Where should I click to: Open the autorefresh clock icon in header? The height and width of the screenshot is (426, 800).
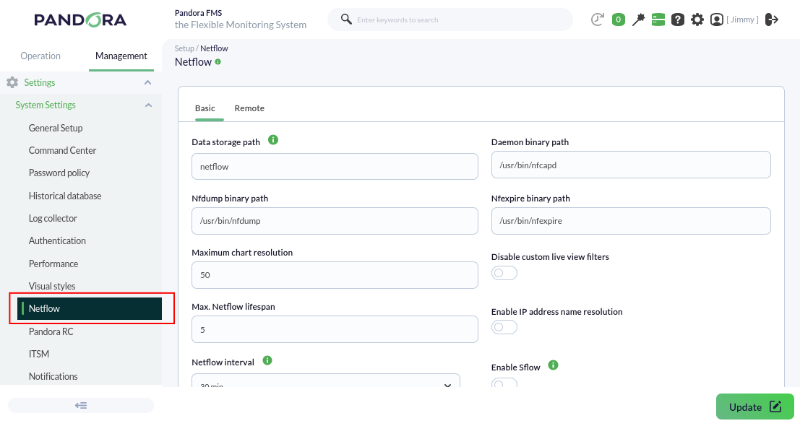coord(597,19)
